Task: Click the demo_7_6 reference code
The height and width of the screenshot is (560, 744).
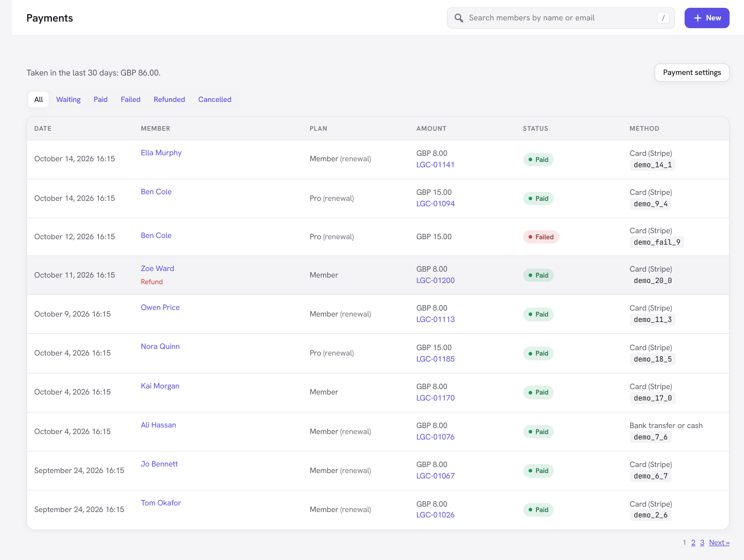Action: [650, 437]
